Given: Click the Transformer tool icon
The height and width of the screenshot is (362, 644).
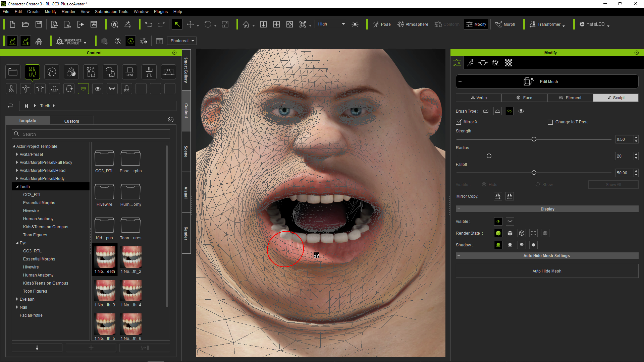Looking at the screenshot, I should pos(533,24).
